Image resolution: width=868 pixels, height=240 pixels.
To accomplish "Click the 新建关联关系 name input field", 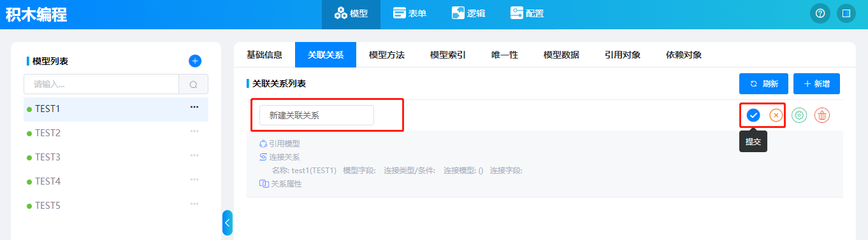I will [x=317, y=115].
